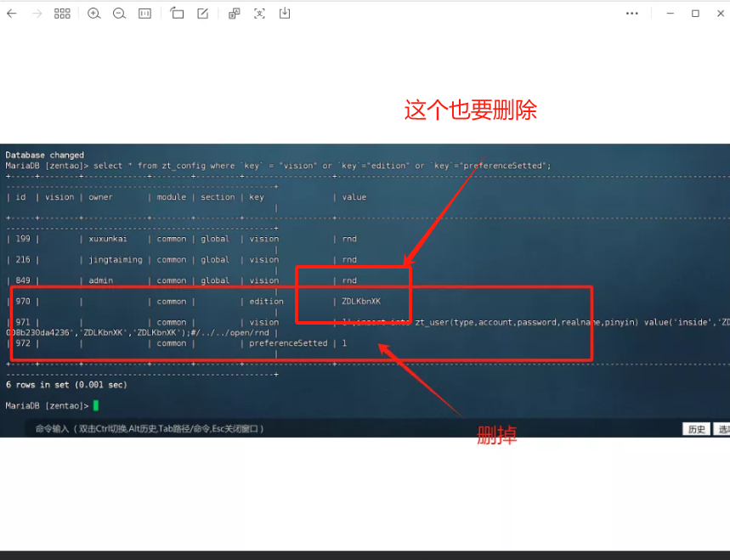Close the image viewer window
This screenshot has height=560, width=730.
click(x=721, y=14)
